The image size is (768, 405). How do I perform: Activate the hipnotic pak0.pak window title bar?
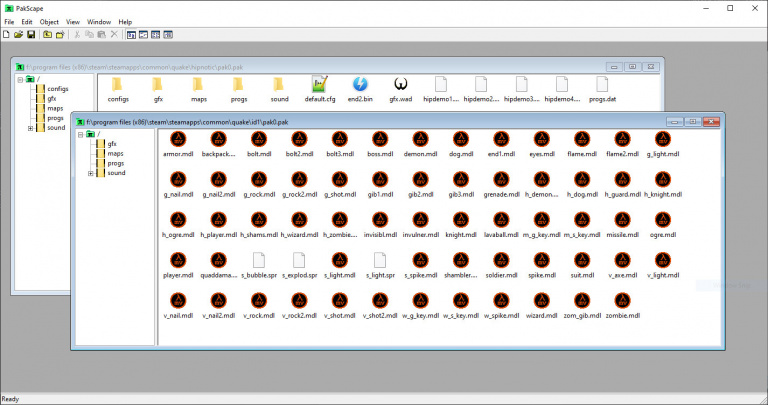pyautogui.click(x=300, y=66)
